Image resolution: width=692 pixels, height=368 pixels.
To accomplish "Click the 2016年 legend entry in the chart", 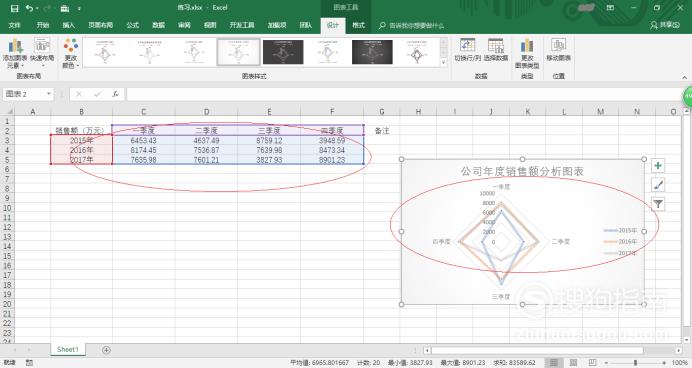I will 620,242.
